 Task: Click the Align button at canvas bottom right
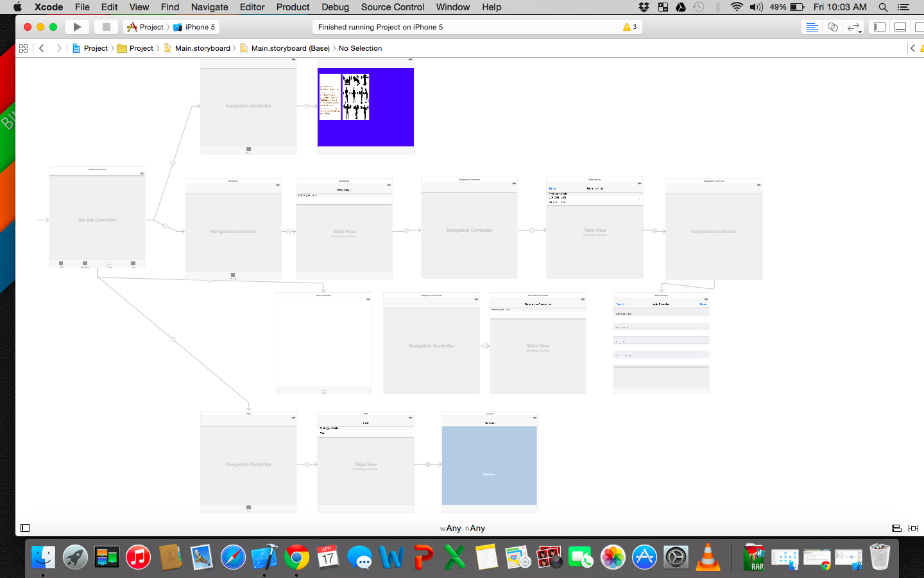tap(896, 528)
